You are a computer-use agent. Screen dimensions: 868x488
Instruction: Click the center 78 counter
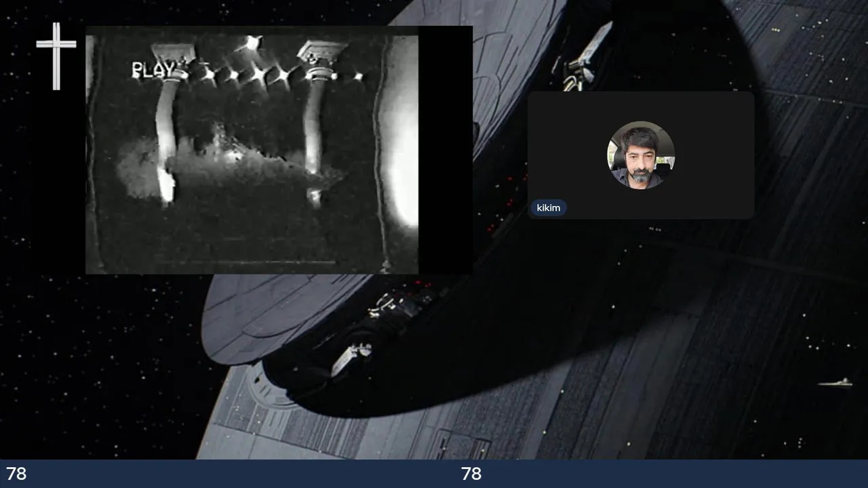pos(471,474)
